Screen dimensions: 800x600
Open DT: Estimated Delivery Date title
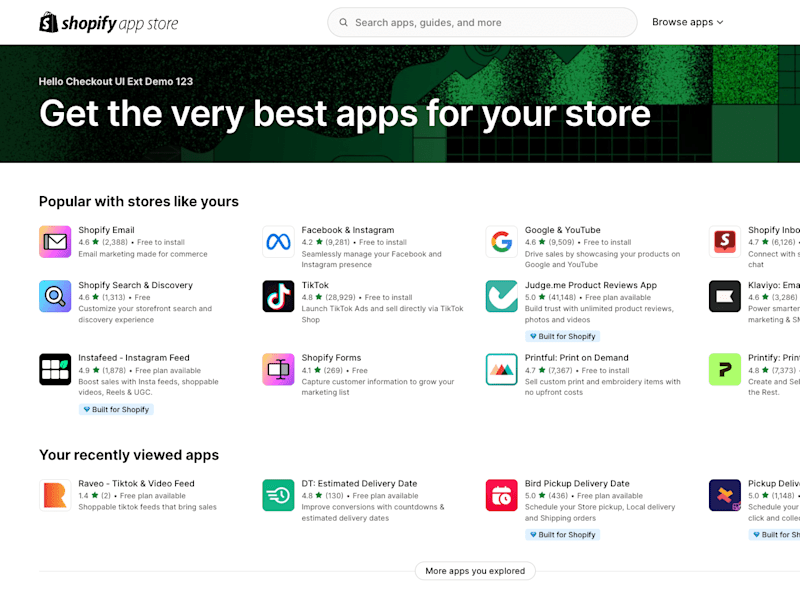(359, 483)
